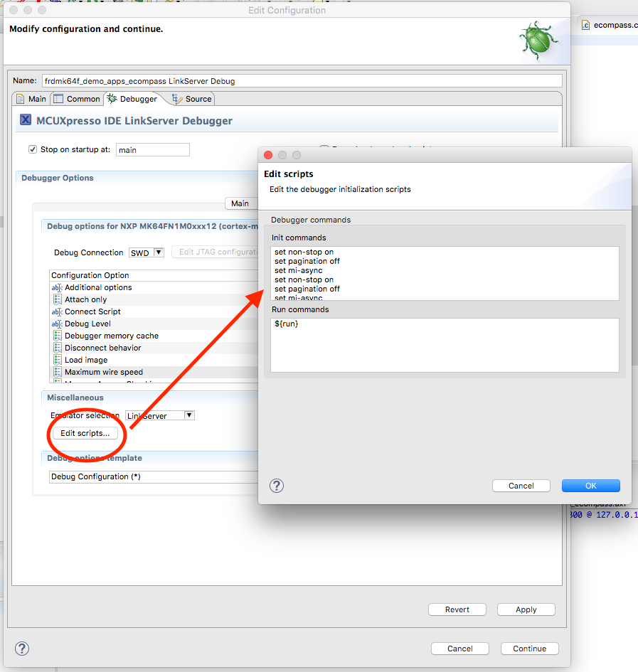Select the inner Main sub-tab in Debugger Options
The height and width of the screenshot is (672, 638).
pos(240,203)
